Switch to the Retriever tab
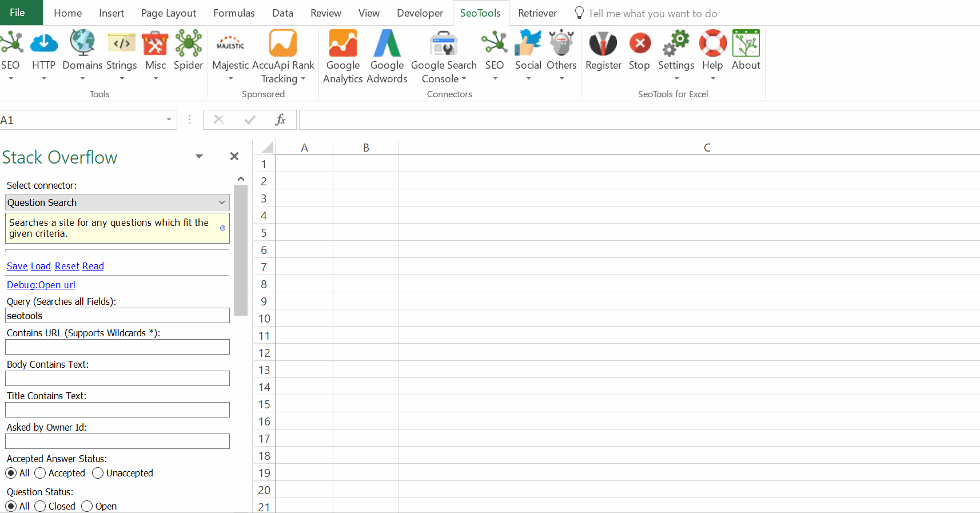The width and height of the screenshot is (980, 513). point(537,13)
